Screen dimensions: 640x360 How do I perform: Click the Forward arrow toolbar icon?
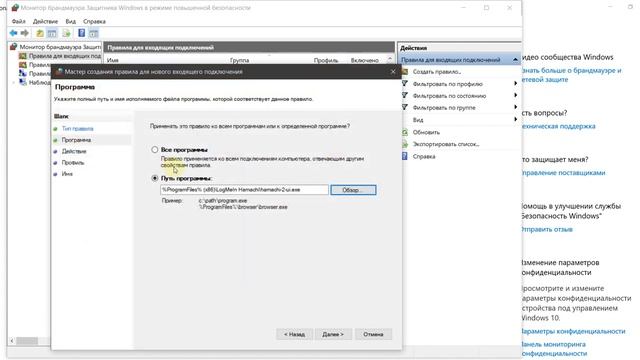pos(24,33)
